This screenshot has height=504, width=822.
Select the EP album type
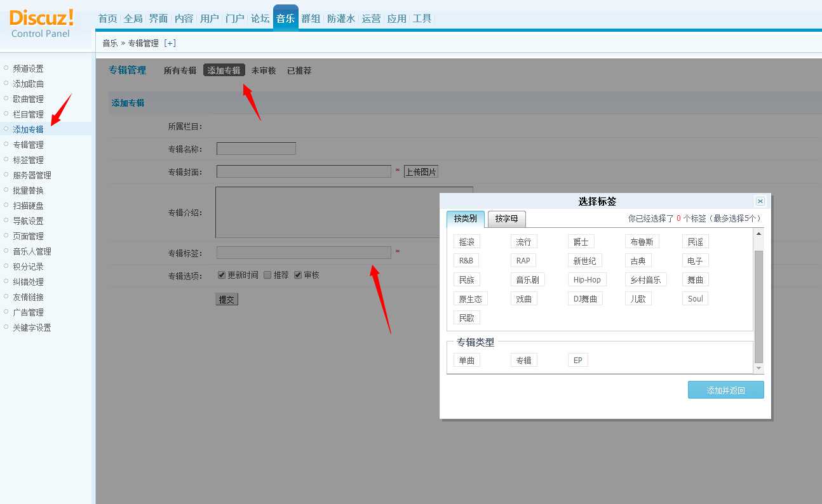tap(577, 361)
